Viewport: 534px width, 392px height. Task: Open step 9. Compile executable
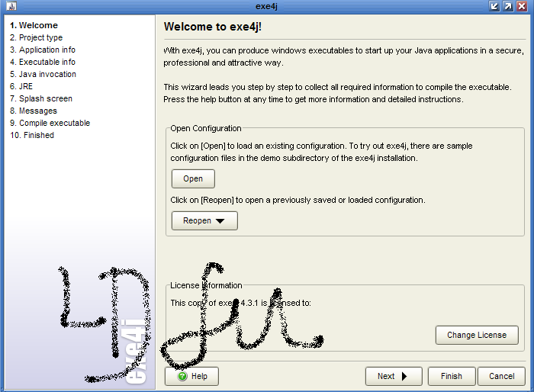pyautogui.click(x=50, y=123)
